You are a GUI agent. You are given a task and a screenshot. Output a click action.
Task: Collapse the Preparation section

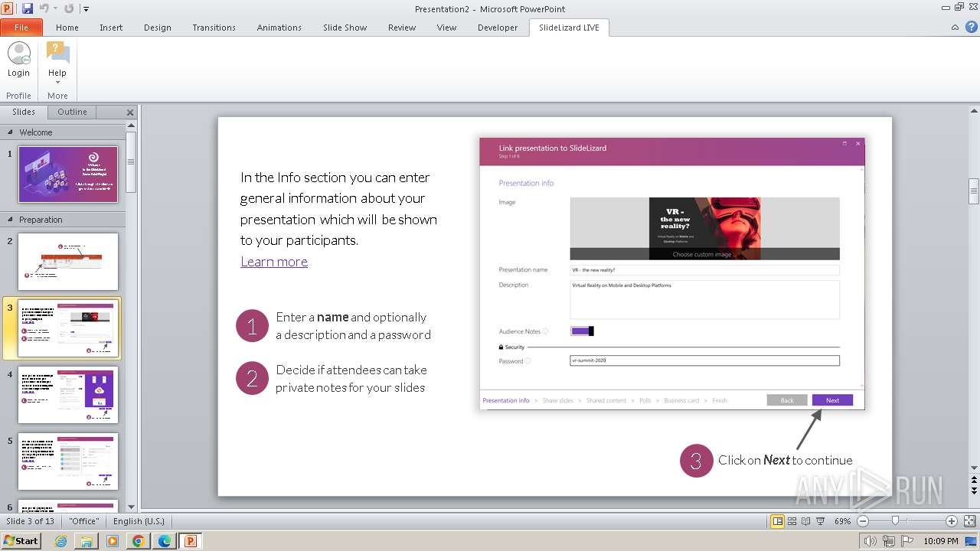10,220
